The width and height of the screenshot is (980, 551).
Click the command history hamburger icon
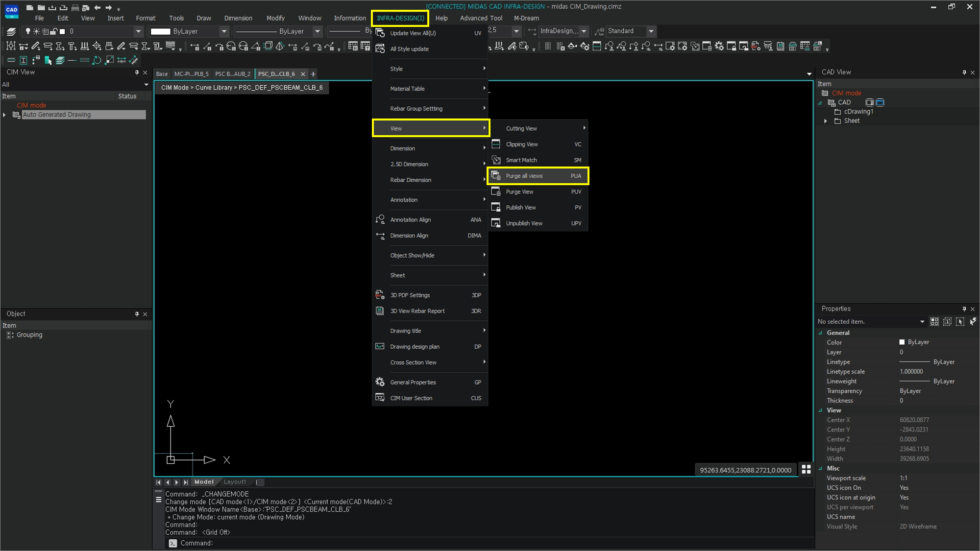[x=158, y=500]
